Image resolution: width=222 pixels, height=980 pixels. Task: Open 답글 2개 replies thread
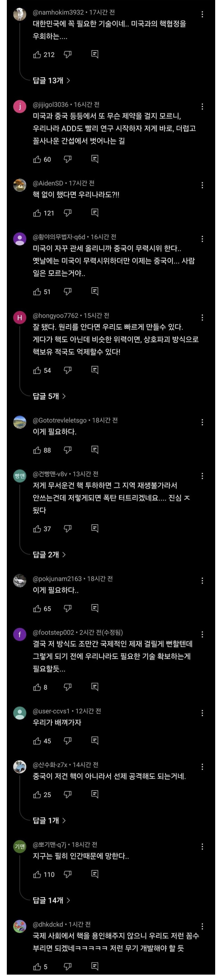tap(49, 554)
